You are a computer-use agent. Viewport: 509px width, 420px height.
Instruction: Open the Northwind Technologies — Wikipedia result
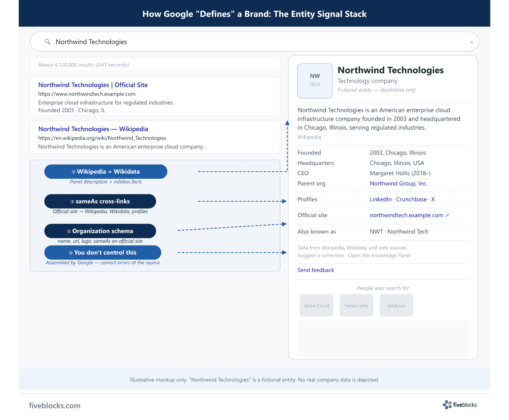[x=93, y=129]
